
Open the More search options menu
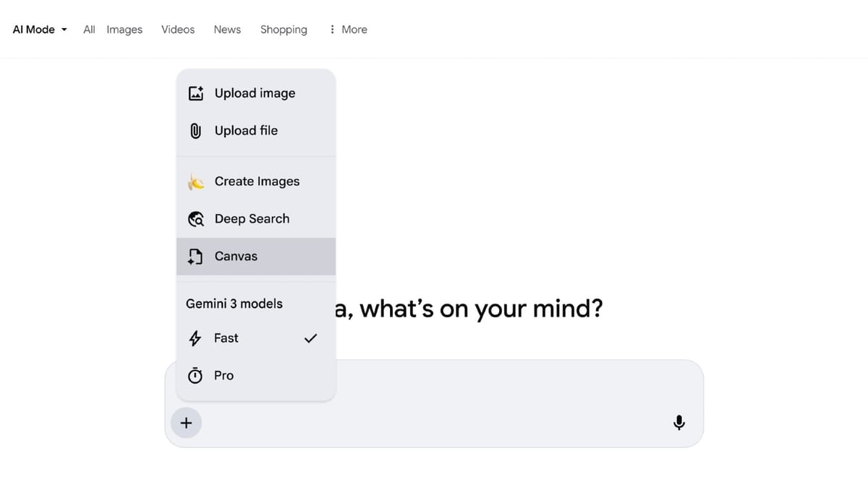pyautogui.click(x=347, y=29)
